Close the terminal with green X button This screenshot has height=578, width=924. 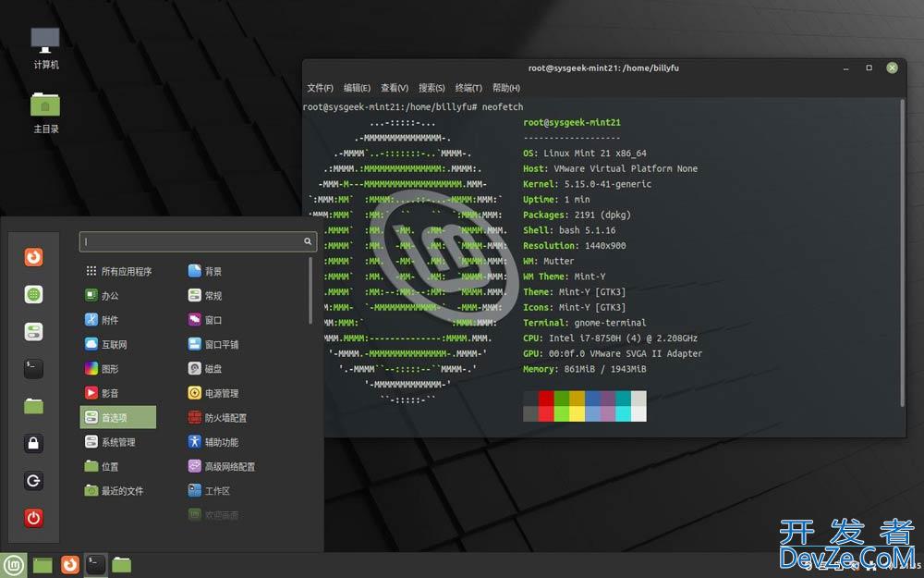(x=893, y=68)
